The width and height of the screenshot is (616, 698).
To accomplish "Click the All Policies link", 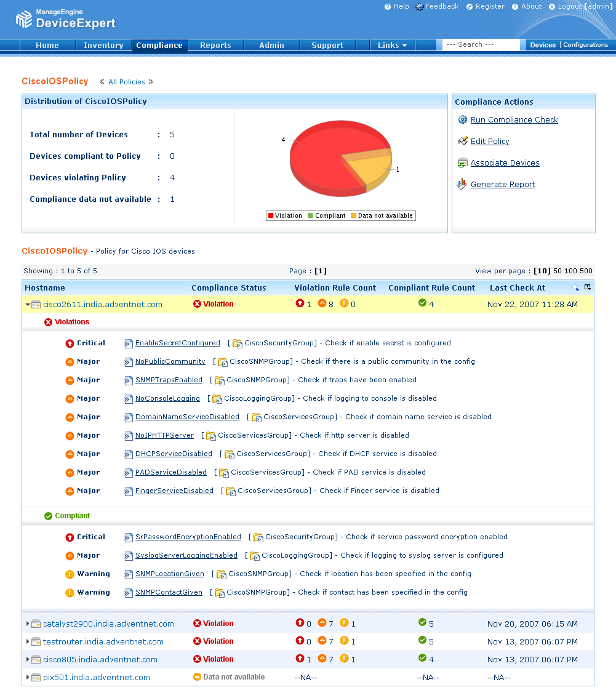I will pyautogui.click(x=126, y=82).
